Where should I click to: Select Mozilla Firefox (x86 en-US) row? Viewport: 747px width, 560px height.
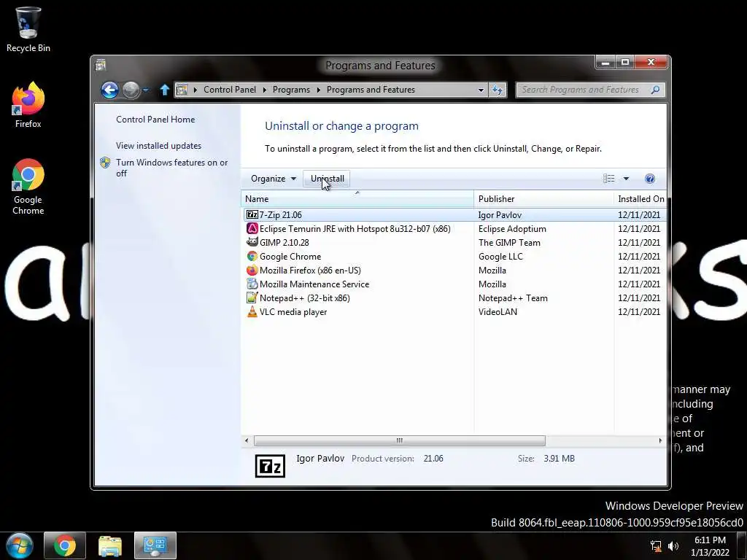(454, 270)
